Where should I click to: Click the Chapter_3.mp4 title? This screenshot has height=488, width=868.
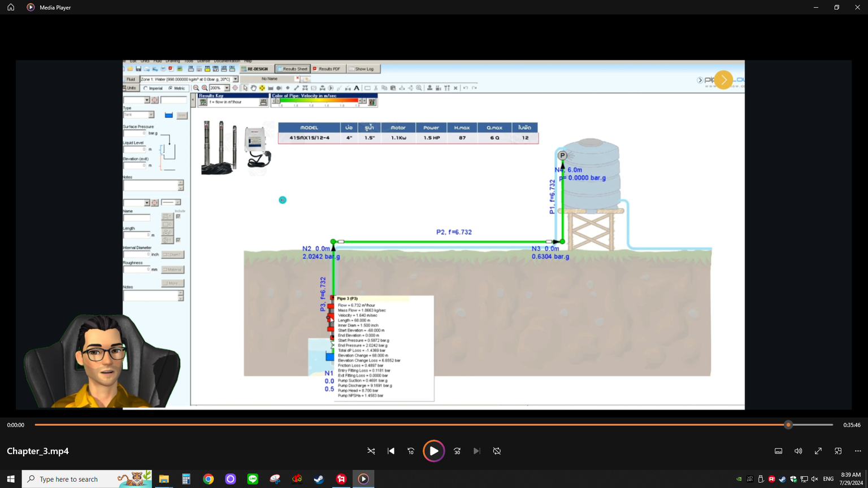pyautogui.click(x=38, y=451)
